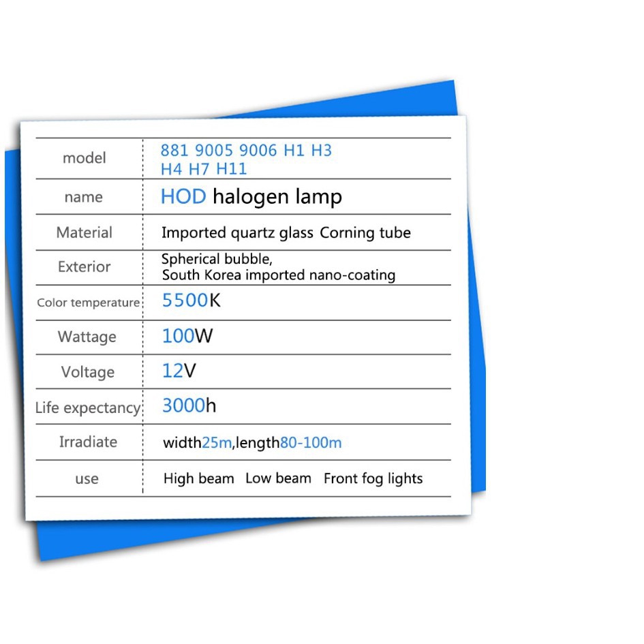644x644 pixels.
Task: Select the 'Front fog lights' text
Action: coord(373,479)
